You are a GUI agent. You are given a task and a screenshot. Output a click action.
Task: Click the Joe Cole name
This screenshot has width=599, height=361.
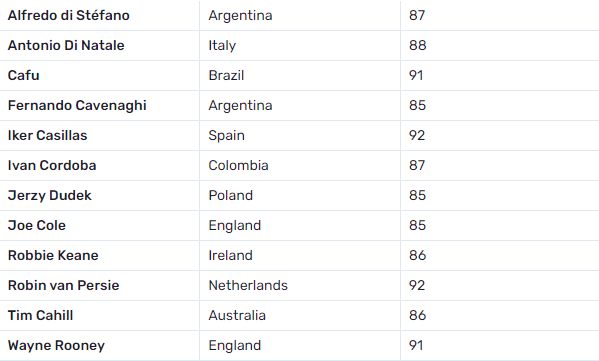(x=37, y=225)
